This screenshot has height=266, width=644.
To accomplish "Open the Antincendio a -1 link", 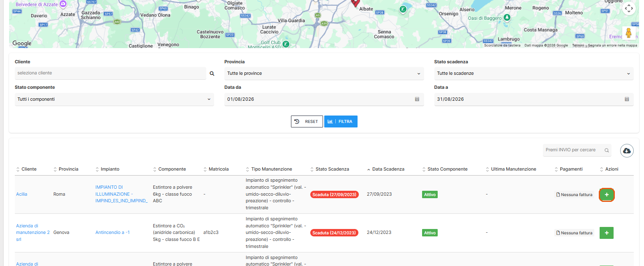I will [113, 233].
